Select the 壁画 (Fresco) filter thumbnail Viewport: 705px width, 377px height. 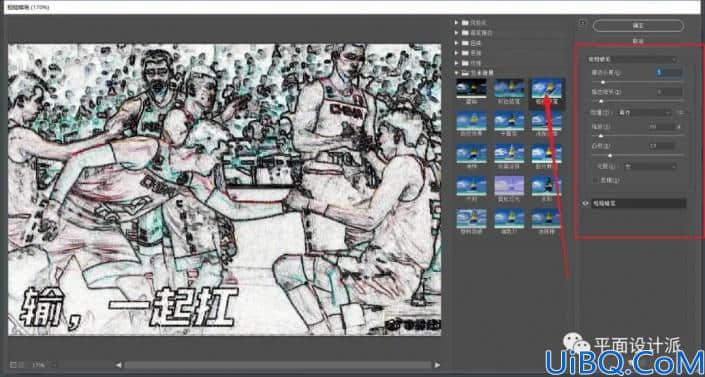[471, 88]
